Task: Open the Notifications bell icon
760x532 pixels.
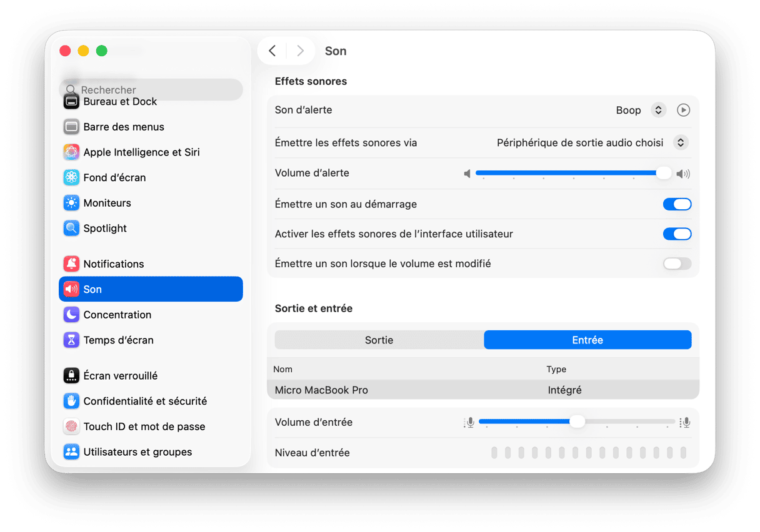Action: pyautogui.click(x=71, y=264)
